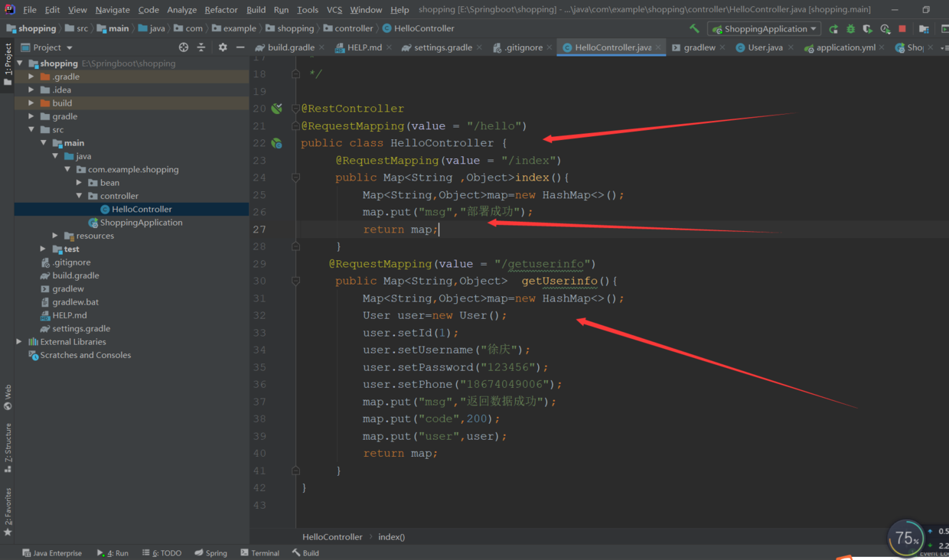Expand the .idea folder
This screenshot has height=560, width=949.
[x=31, y=90]
